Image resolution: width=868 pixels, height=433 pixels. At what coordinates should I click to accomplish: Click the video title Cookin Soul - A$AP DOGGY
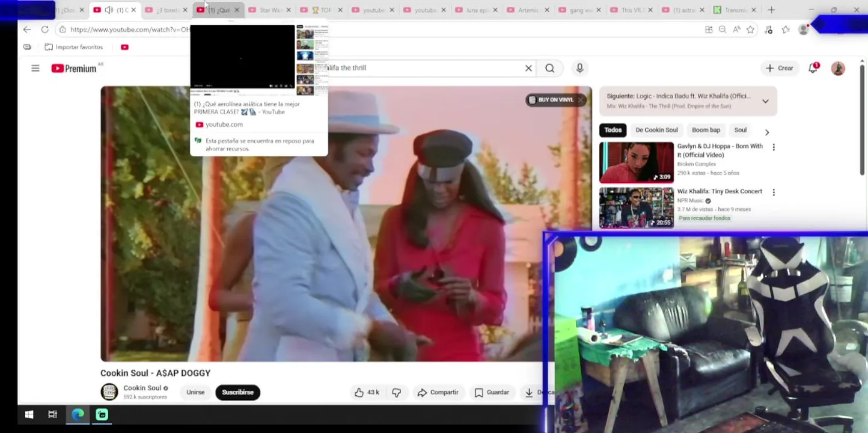click(x=155, y=373)
